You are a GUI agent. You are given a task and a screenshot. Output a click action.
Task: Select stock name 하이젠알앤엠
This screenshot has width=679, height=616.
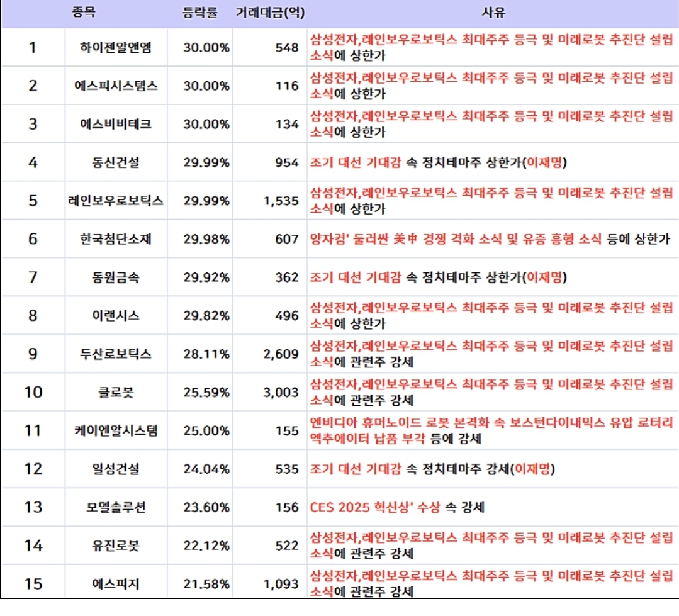(116, 47)
